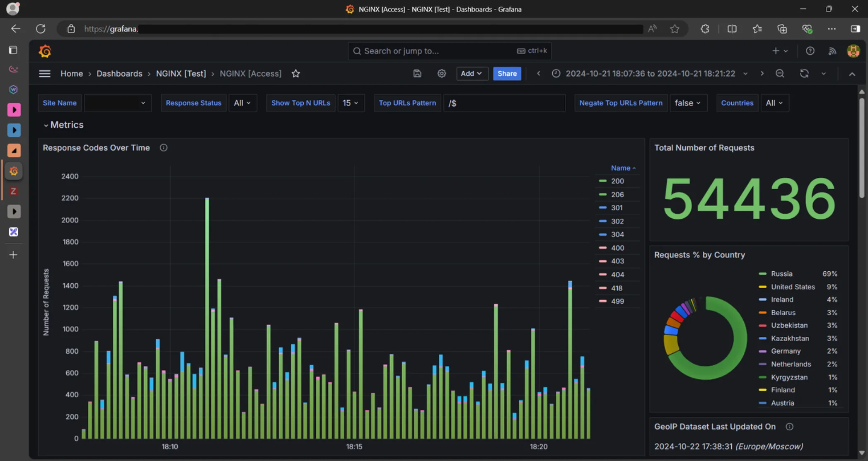Toggle the 404 series in the legend
868x461 pixels.
click(617, 274)
